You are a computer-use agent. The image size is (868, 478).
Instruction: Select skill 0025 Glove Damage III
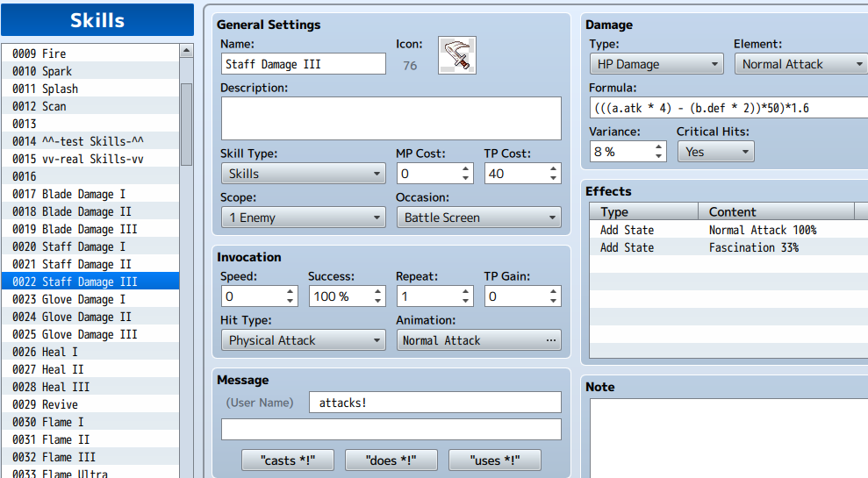[x=90, y=334]
